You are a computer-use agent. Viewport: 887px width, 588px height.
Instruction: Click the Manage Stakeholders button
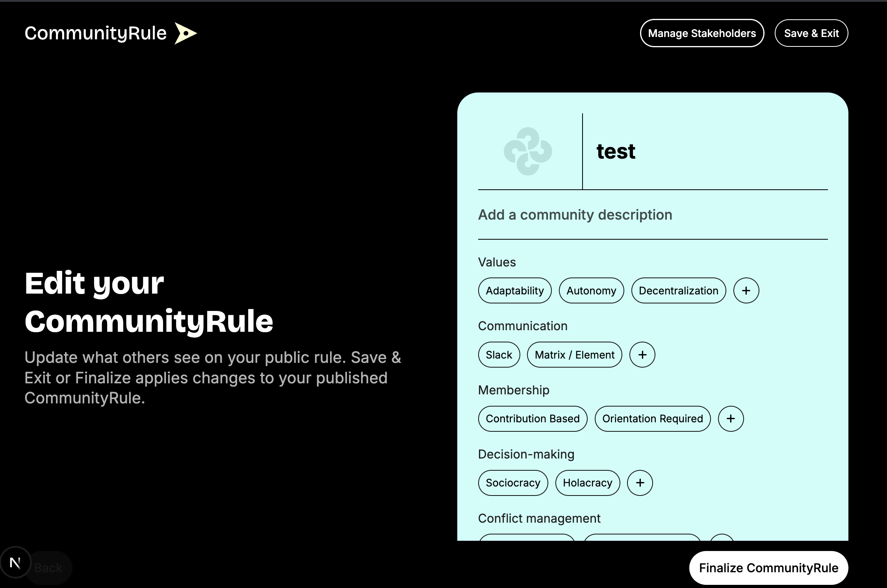coord(702,33)
